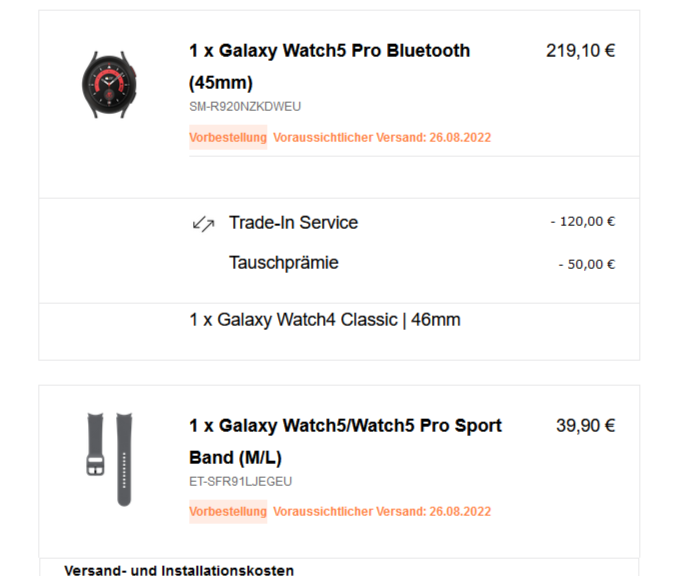
Task: Open the Sport Band product thumbnail
Action: click(108, 445)
